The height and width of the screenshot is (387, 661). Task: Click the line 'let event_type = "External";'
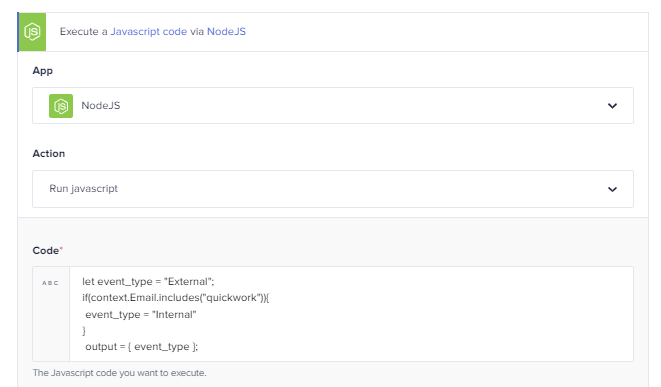[148, 282]
